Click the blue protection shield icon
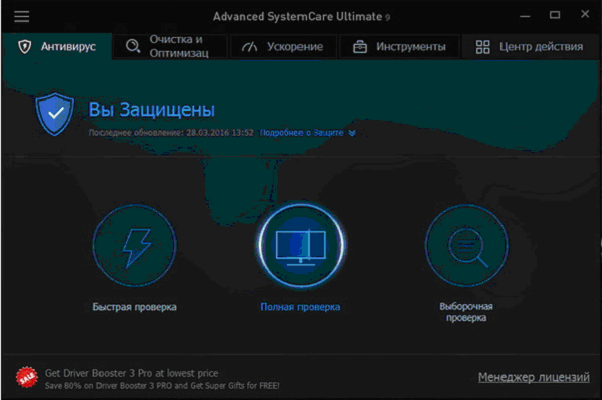 click(55, 114)
